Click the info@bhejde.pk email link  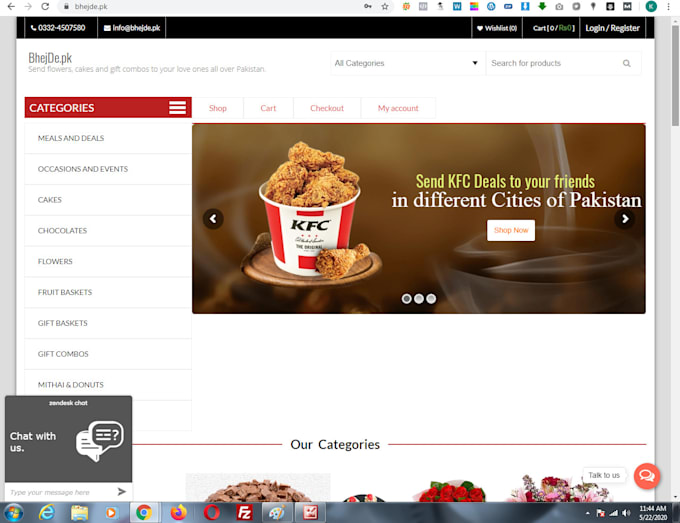click(132, 28)
